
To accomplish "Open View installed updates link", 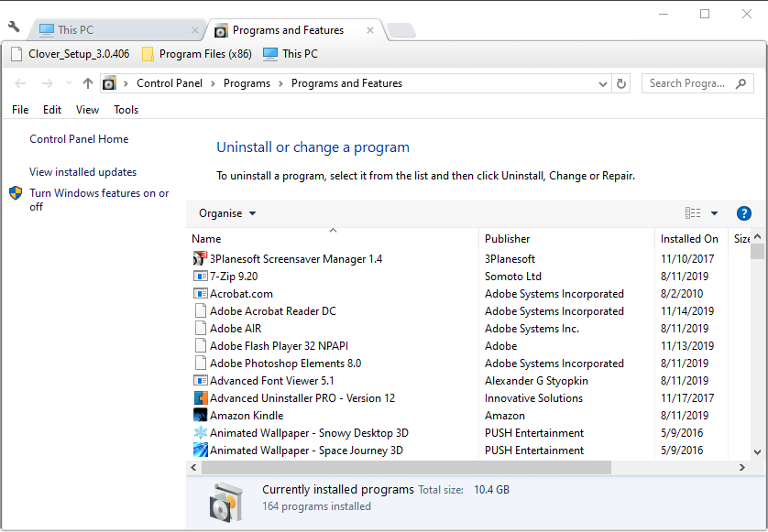I will (x=82, y=172).
